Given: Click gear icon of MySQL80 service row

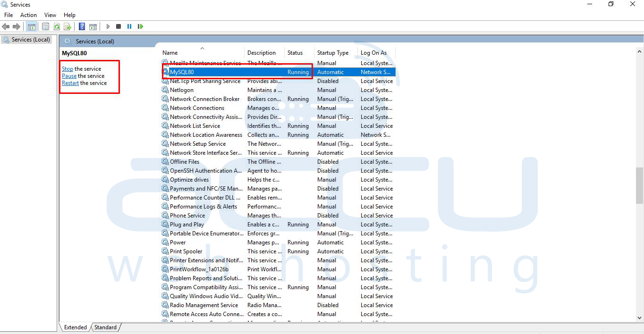Looking at the screenshot, I should tap(165, 72).
